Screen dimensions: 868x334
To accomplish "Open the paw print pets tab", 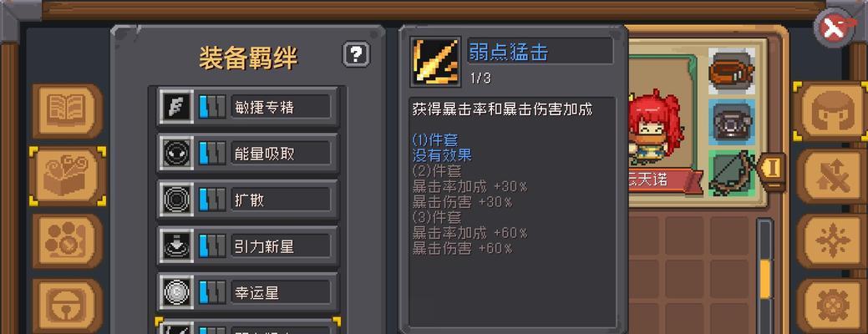I will (x=68, y=241).
